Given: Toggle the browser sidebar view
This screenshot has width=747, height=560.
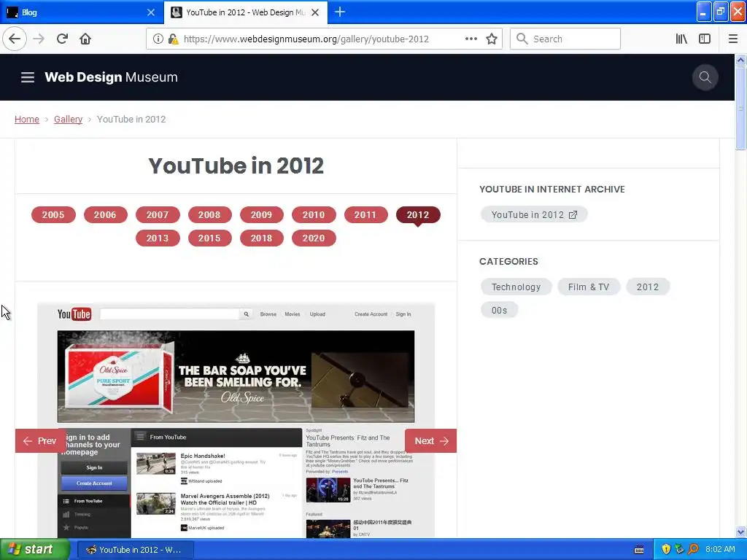Looking at the screenshot, I should [x=705, y=39].
